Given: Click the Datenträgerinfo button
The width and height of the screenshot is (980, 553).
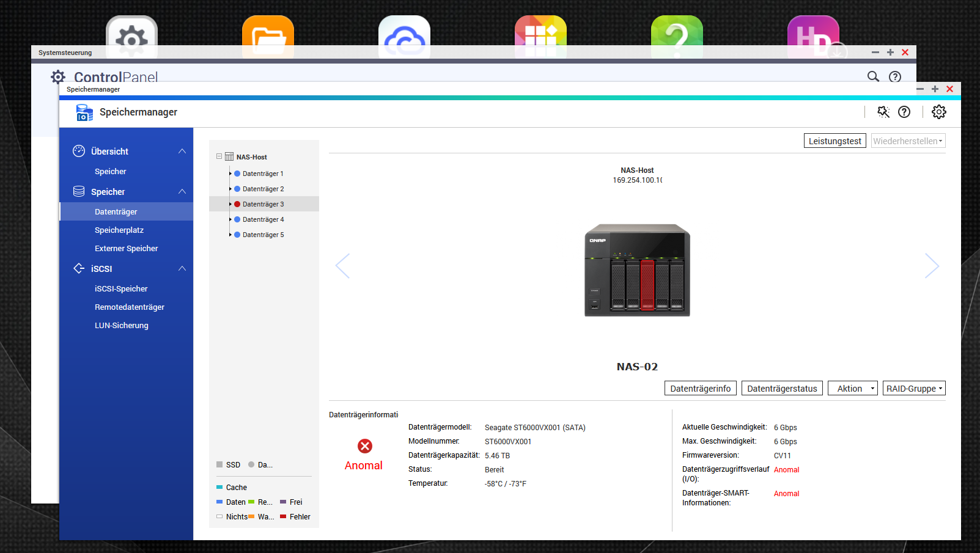Looking at the screenshot, I should [x=701, y=389].
